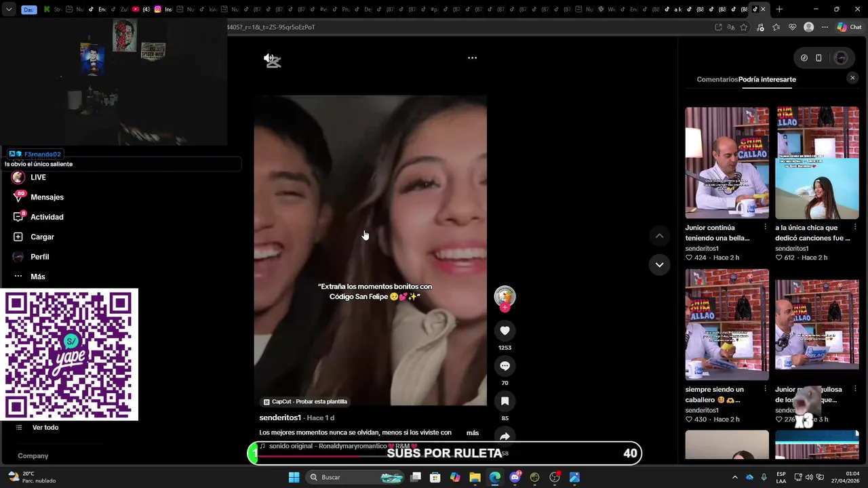
Task: Open the 'a la única chica que dedicó canciones' thumbnail
Action: pos(817,163)
